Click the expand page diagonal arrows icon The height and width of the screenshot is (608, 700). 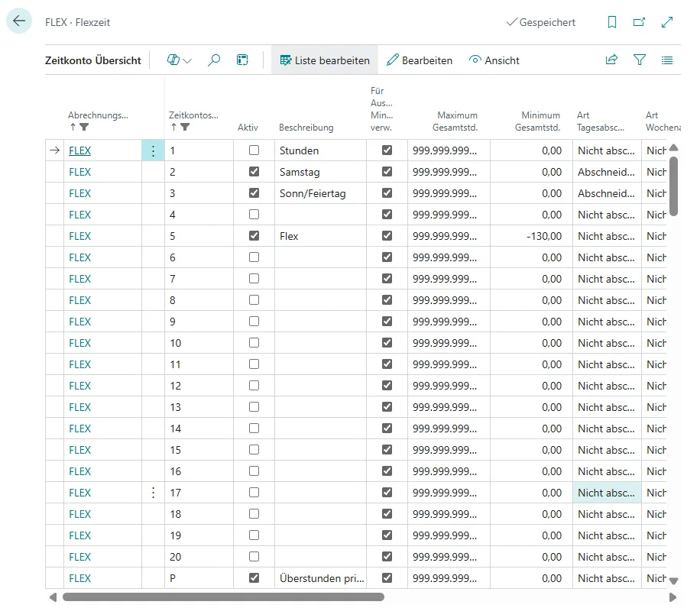[667, 23]
